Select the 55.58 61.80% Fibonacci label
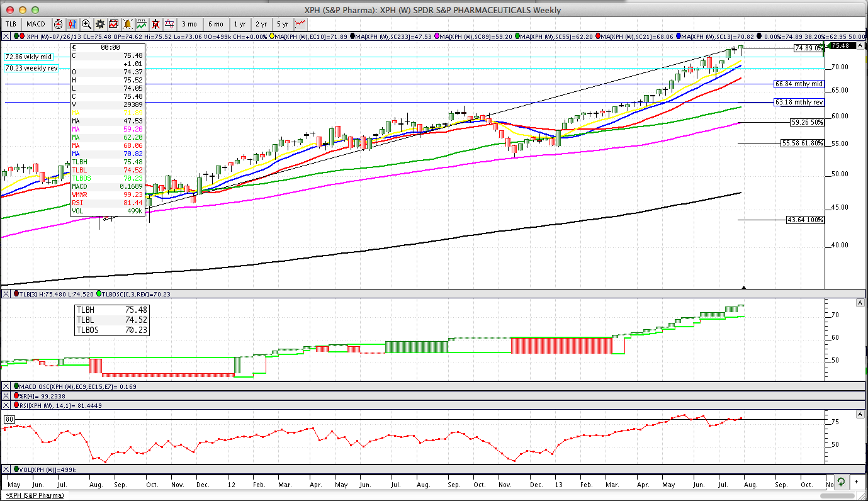The width and height of the screenshot is (868, 501). click(x=803, y=143)
